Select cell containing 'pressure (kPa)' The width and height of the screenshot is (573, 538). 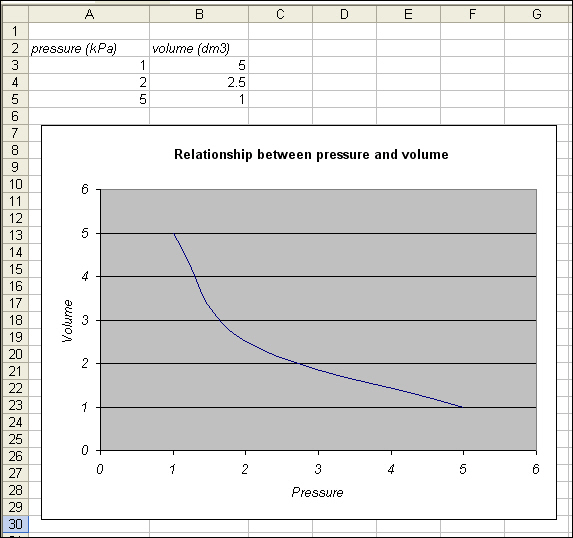click(x=89, y=48)
